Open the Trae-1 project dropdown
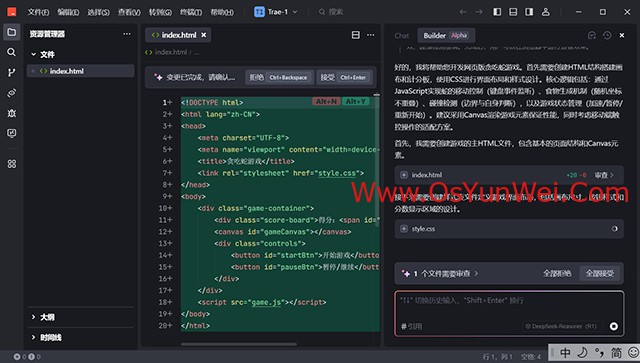Viewport: 640px width, 363px height. point(276,12)
